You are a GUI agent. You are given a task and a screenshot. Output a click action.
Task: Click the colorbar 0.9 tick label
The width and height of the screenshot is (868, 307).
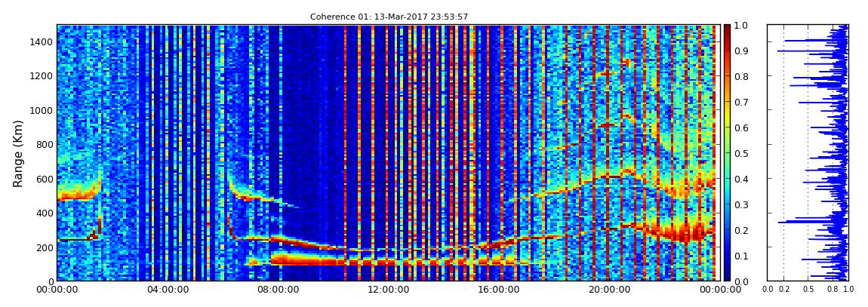point(740,51)
